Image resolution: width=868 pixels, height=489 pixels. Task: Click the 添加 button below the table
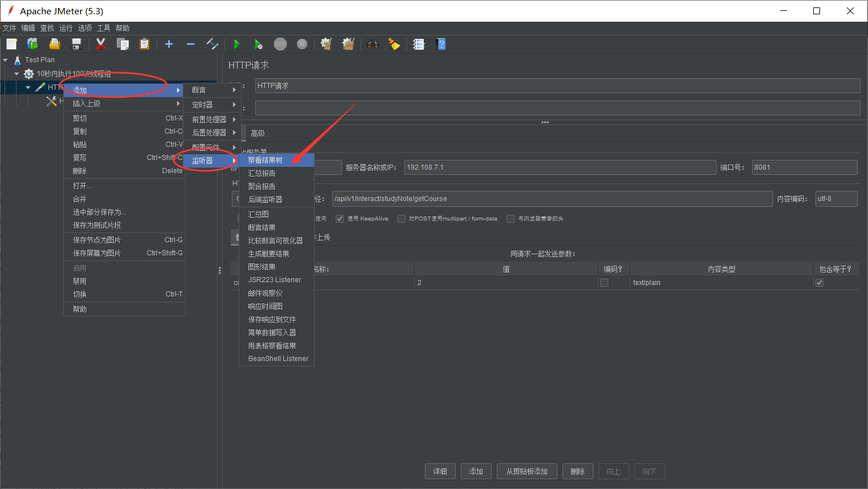476,471
